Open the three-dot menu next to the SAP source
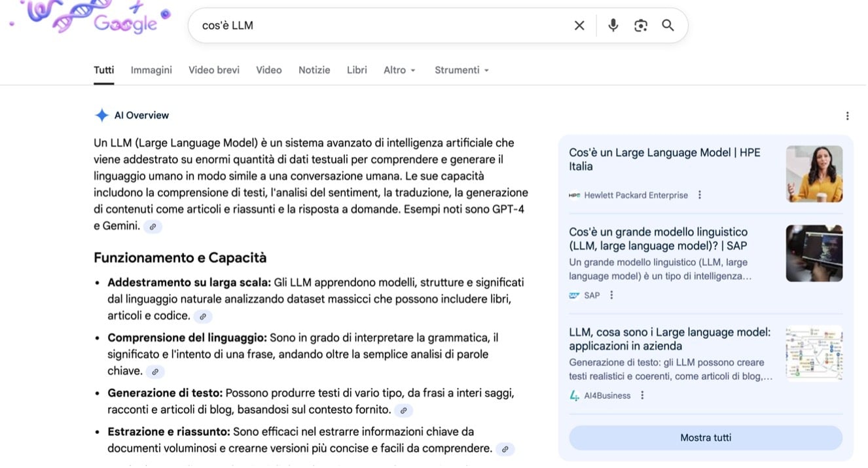This screenshot has width=868, height=468. pyautogui.click(x=611, y=295)
